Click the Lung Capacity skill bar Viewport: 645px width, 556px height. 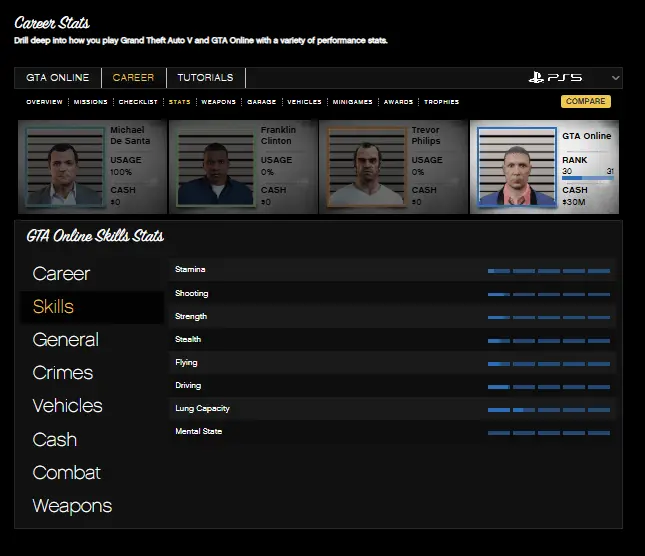[548, 409]
